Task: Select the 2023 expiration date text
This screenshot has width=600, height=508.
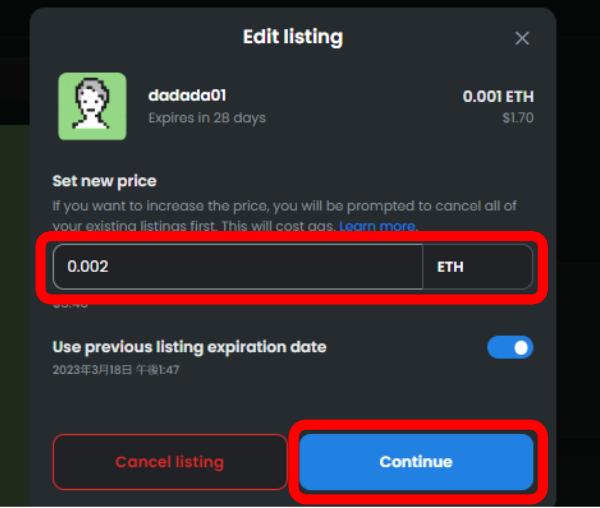Action: (116, 370)
